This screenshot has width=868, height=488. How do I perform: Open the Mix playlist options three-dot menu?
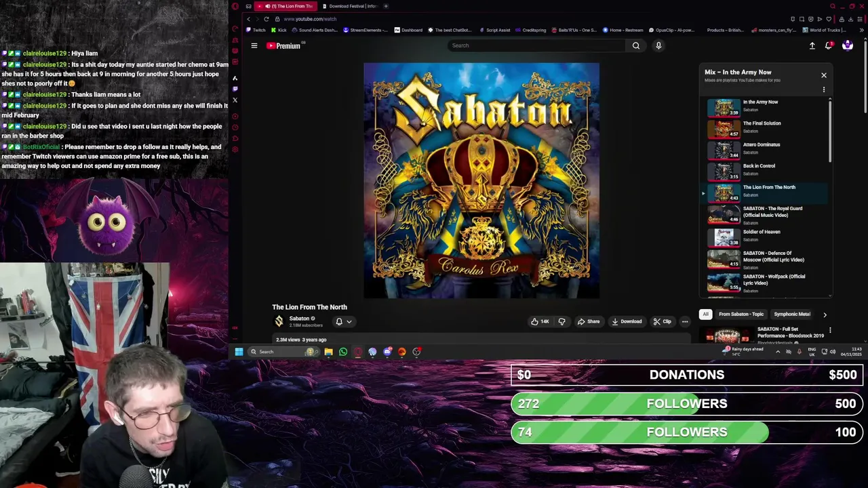(824, 89)
